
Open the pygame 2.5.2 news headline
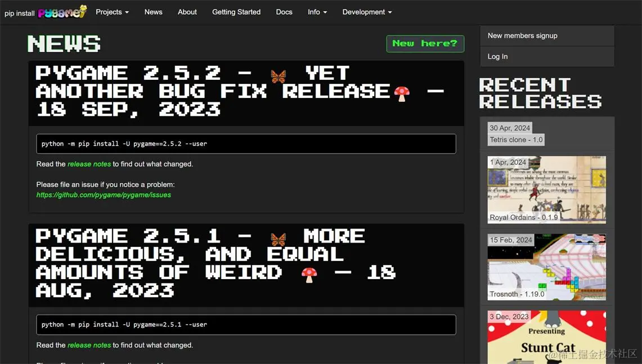pos(240,91)
